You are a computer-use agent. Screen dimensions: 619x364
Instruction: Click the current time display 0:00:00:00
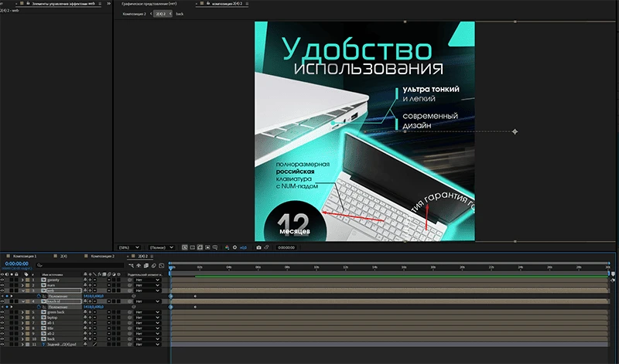tap(16, 264)
